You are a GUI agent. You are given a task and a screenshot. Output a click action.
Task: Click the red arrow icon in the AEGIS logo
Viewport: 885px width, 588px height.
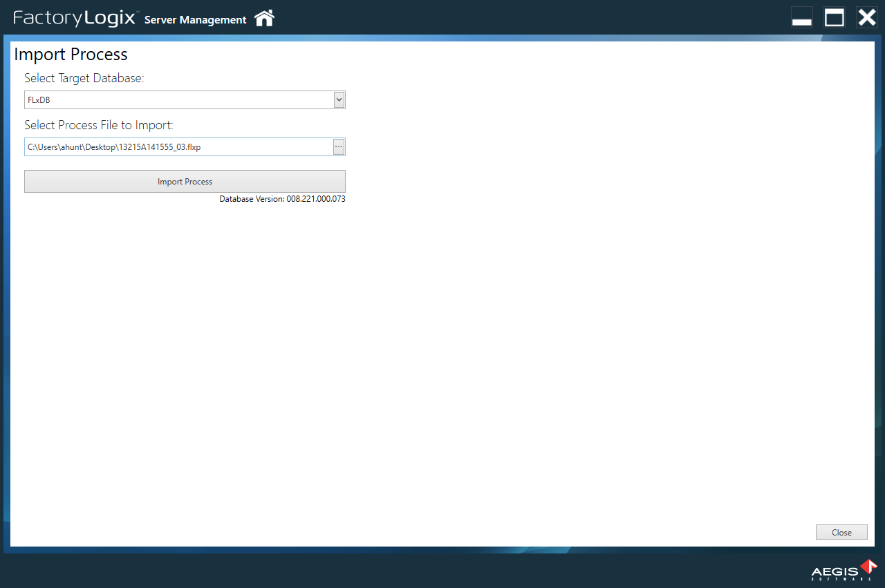(x=867, y=567)
